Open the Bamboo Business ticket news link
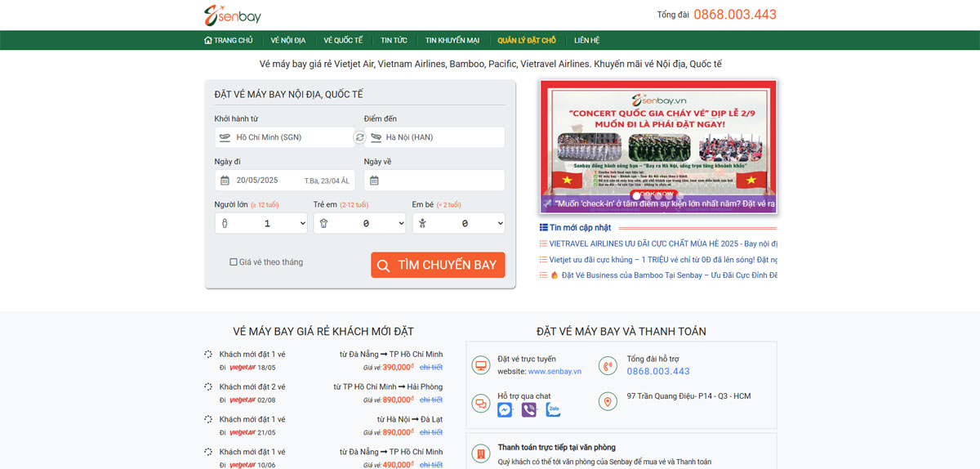The width and height of the screenshot is (980, 469). pos(663,275)
